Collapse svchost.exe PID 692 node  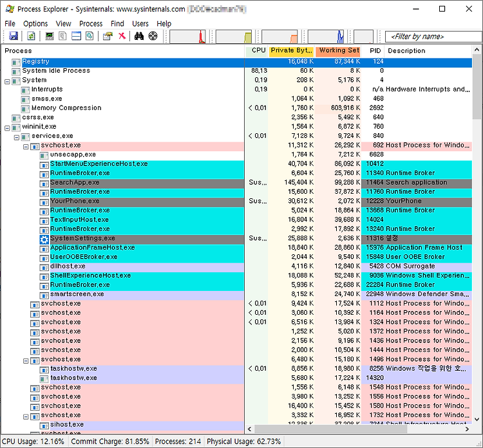pyautogui.click(x=26, y=147)
